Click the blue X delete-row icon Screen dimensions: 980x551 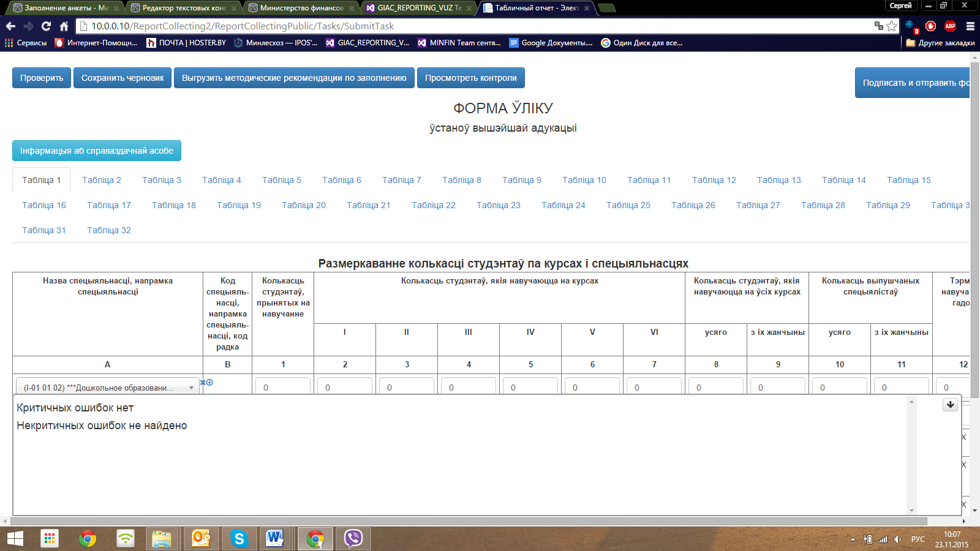point(203,383)
